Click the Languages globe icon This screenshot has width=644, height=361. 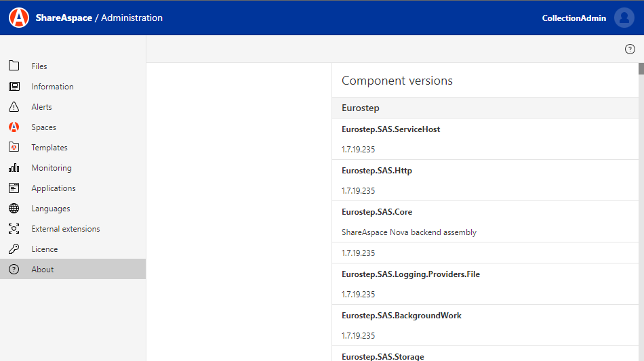[x=14, y=208]
